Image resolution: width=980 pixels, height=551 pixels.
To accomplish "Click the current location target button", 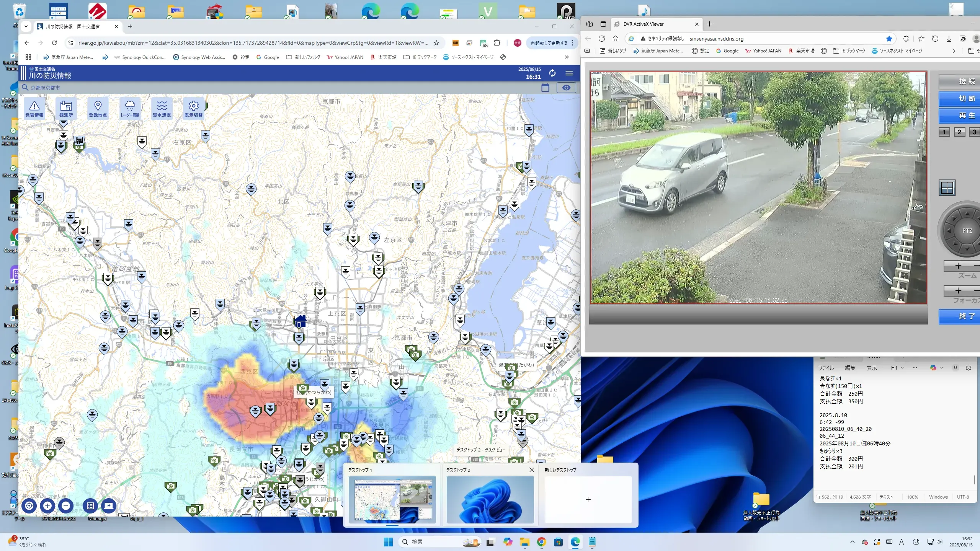I will (29, 506).
